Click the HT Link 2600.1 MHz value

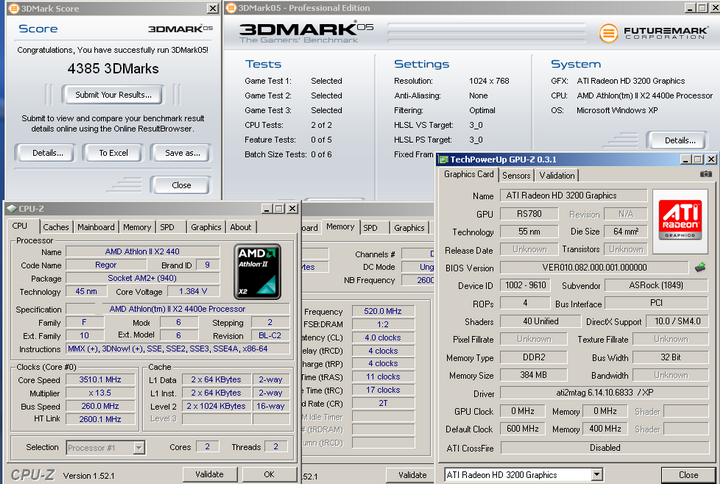point(101,419)
